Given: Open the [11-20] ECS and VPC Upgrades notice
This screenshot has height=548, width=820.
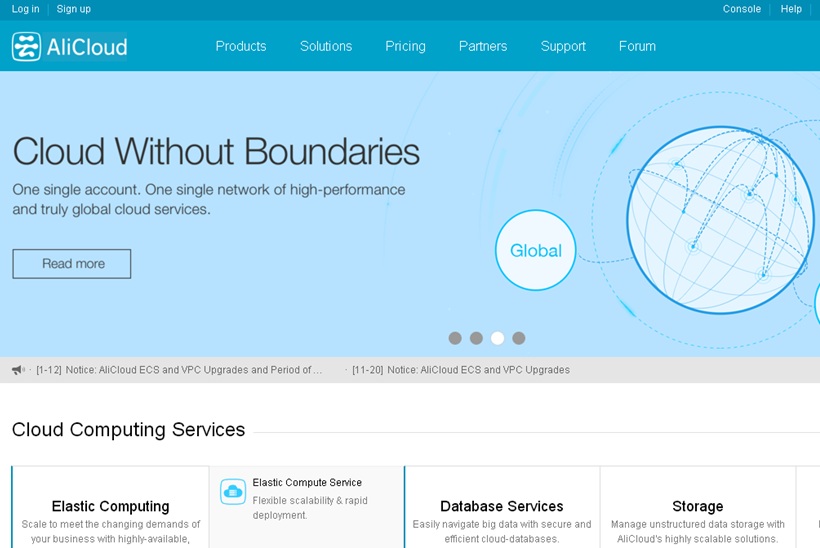Looking at the screenshot, I should click(461, 370).
